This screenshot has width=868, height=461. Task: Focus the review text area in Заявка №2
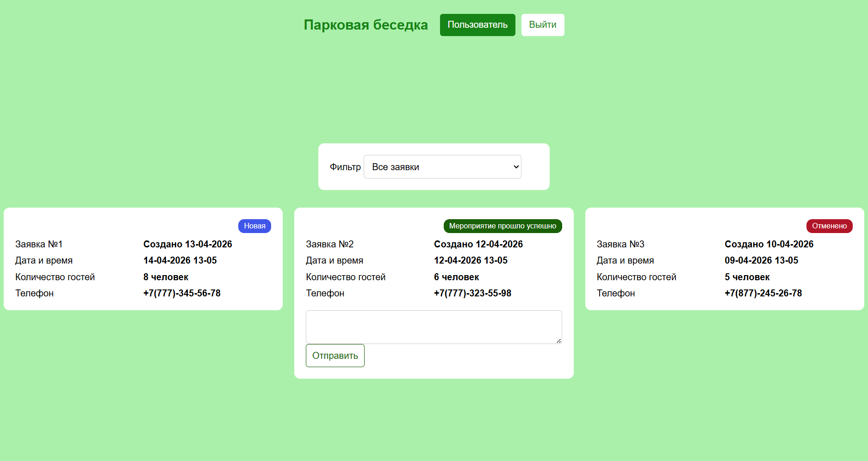click(434, 327)
